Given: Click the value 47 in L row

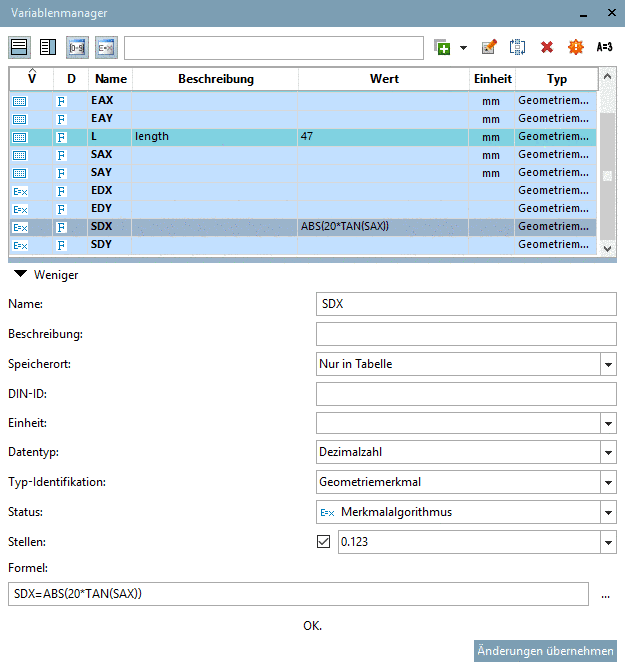Looking at the screenshot, I should (307, 136).
